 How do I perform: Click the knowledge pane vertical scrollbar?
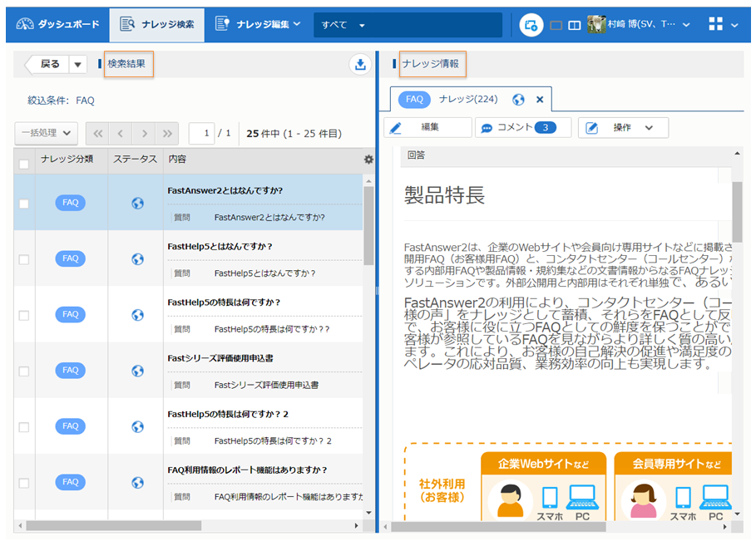tap(737, 212)
